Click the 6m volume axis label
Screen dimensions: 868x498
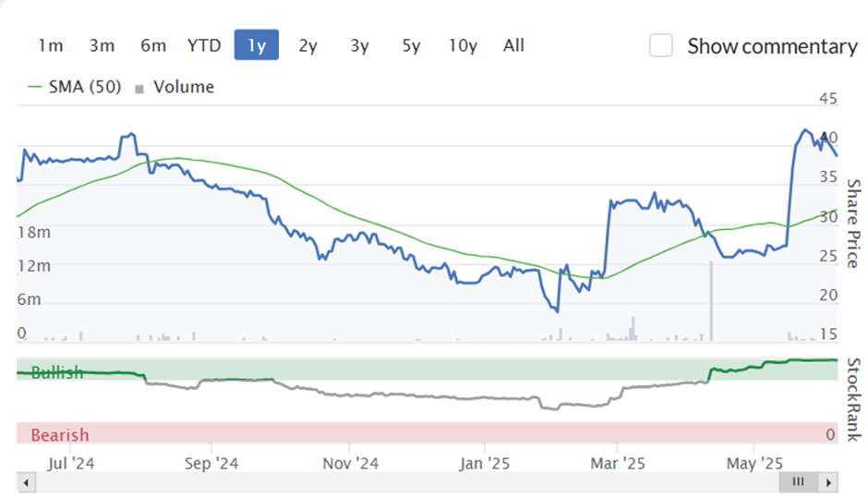click(29, 299)
